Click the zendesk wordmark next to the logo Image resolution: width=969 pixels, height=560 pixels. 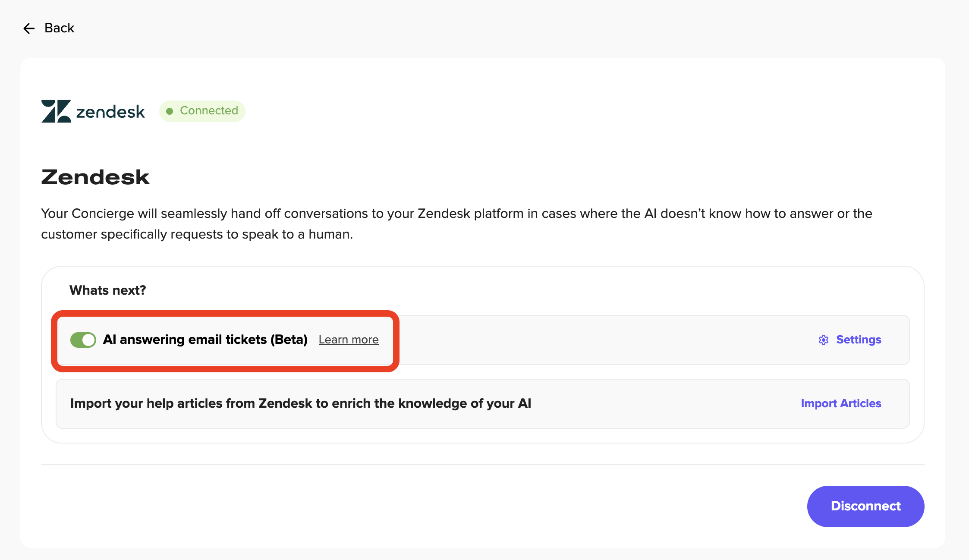[110, 112]
